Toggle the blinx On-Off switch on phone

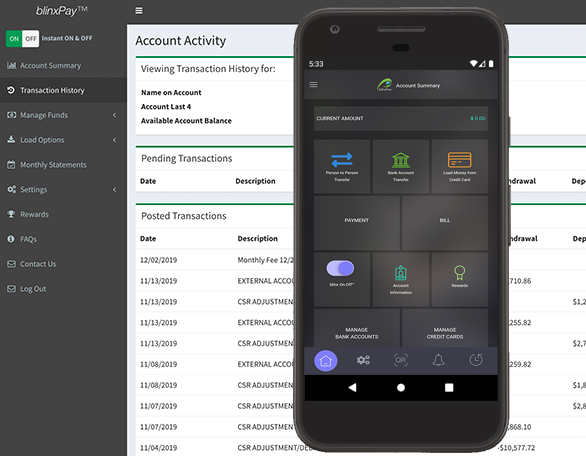[x=340, y=268]
